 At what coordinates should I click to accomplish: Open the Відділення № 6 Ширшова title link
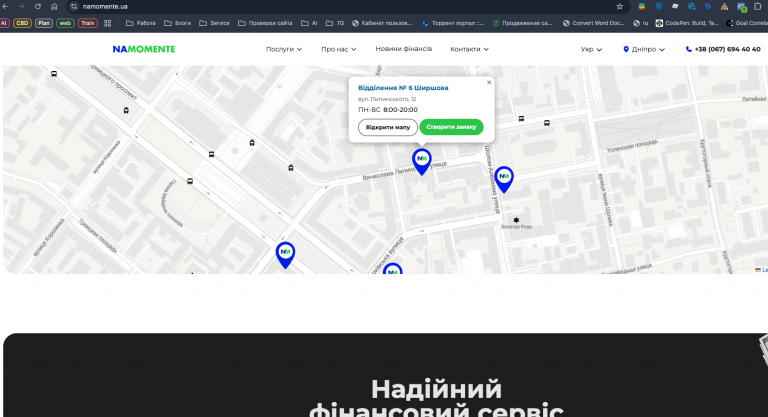[403, 88]
